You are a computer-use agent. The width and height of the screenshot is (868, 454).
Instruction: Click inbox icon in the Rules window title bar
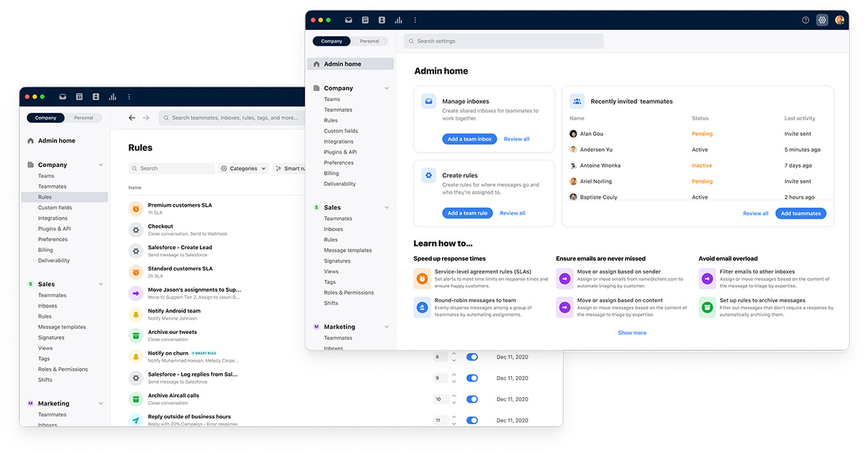[x=63, y=97]
